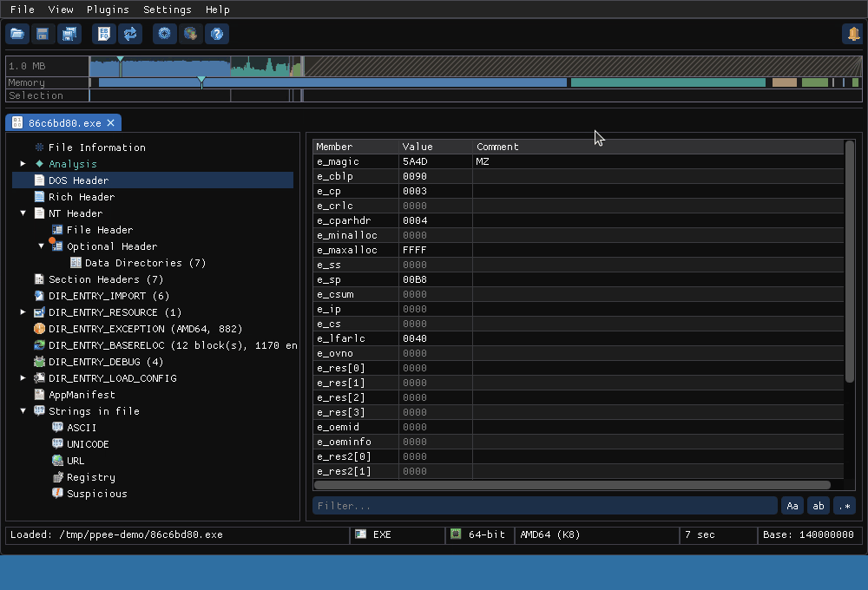
Task: Toggle regex .* filter option
Action: coord(845,506)
